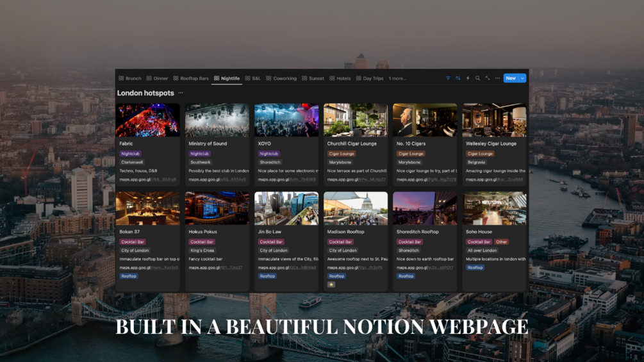
Task: Expand the '1 more...' views list
Action: click(397, 78)
